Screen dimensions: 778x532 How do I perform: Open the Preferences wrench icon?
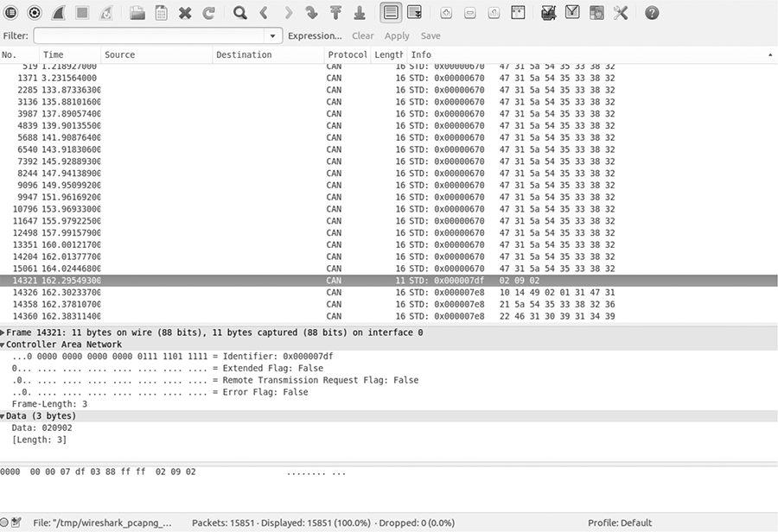click(x=621, y=13)
